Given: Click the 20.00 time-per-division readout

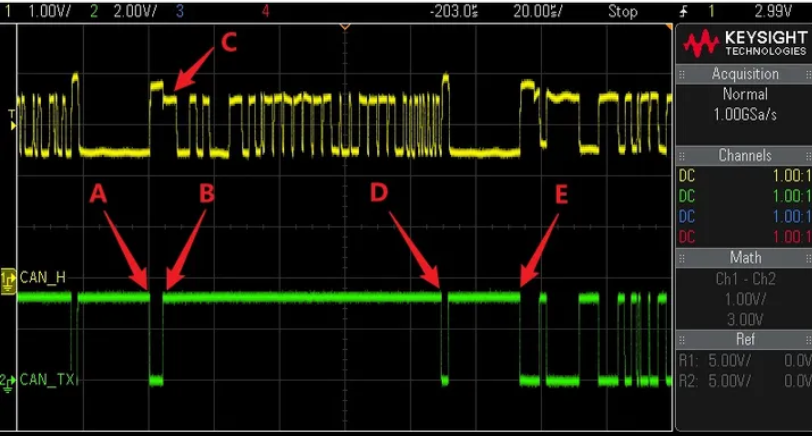Looking at the screenshot, I should coord(537,12).
